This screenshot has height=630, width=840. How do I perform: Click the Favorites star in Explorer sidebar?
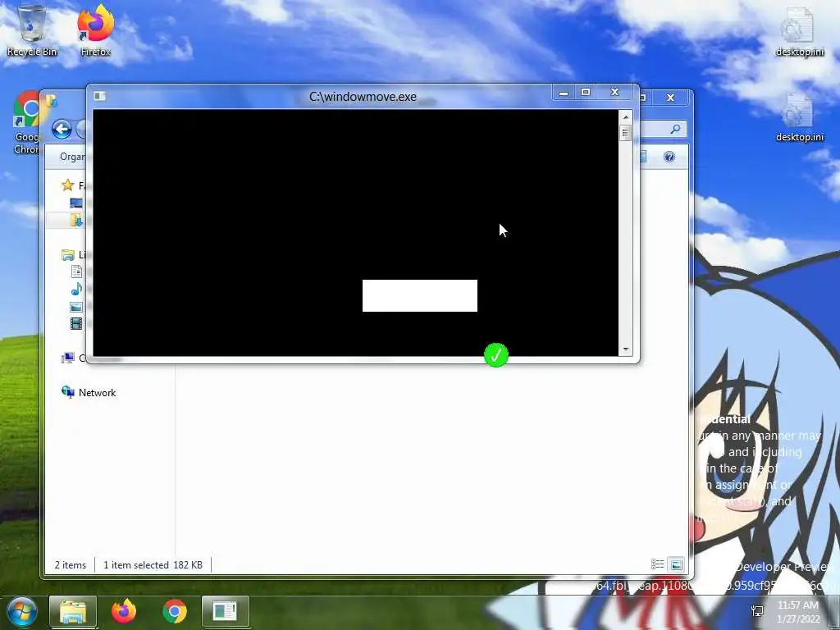tap(67, 185)
